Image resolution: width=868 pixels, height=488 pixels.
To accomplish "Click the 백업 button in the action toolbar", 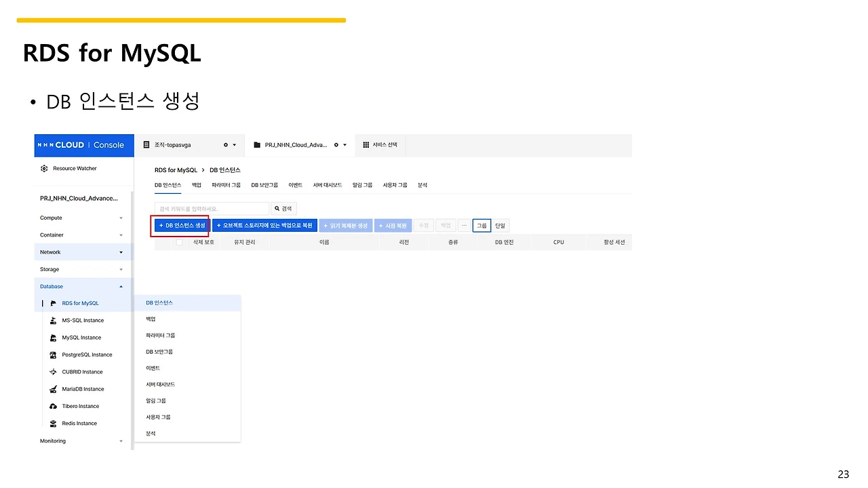I will tap(445, 226).
